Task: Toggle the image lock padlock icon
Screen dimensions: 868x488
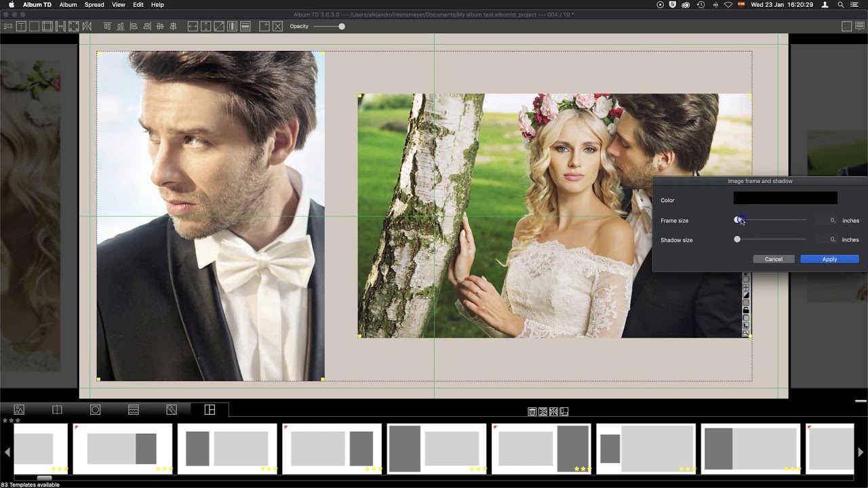Action: pos(746,310)
